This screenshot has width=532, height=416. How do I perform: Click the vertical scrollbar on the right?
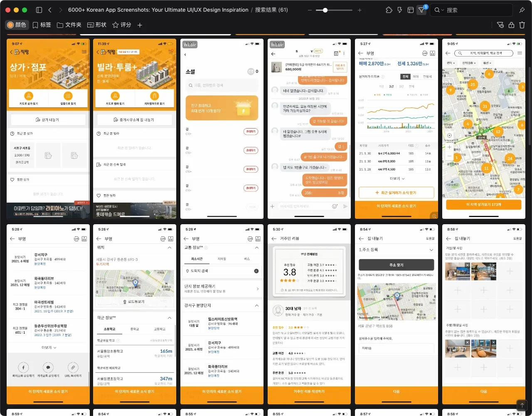tap(530, 106)
